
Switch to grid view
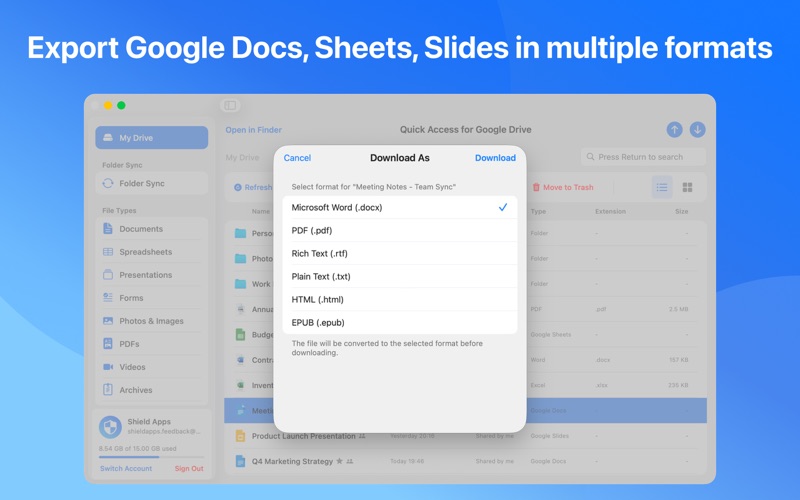[687, 187]
